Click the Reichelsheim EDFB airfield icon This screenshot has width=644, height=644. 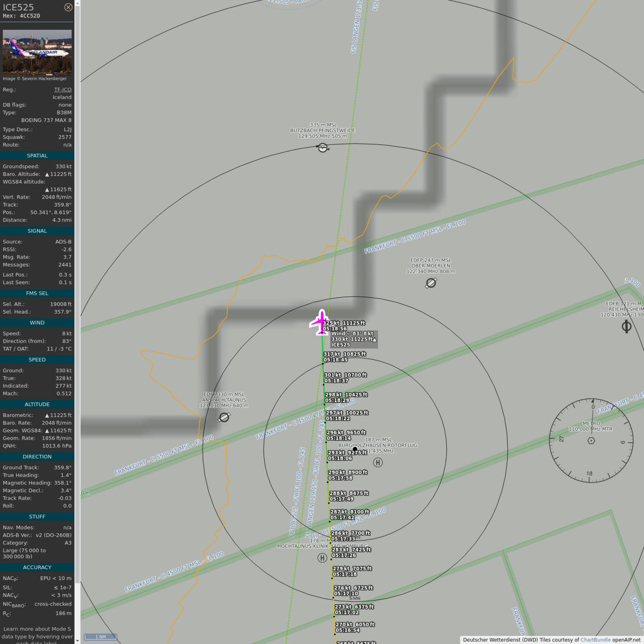(626, 326)
